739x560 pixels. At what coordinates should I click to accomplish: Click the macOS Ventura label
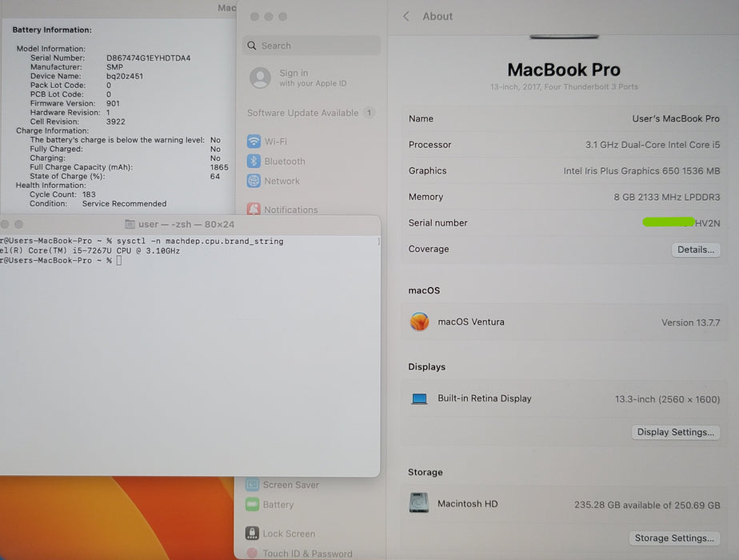471,322
